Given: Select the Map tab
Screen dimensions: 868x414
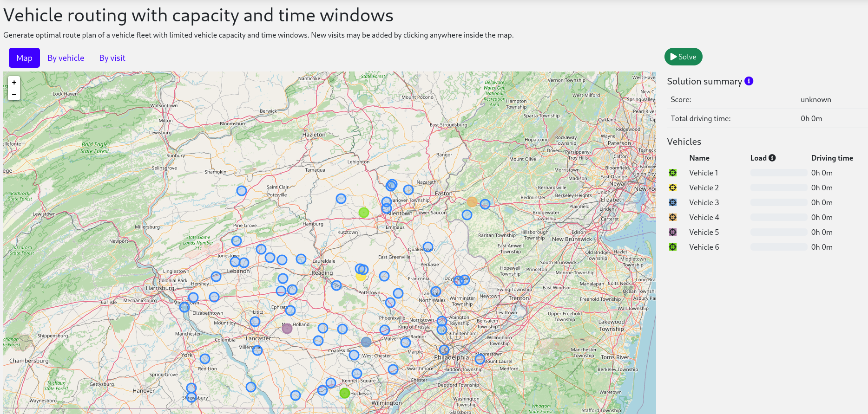Looking at the screenshot, I should [24, 58].
